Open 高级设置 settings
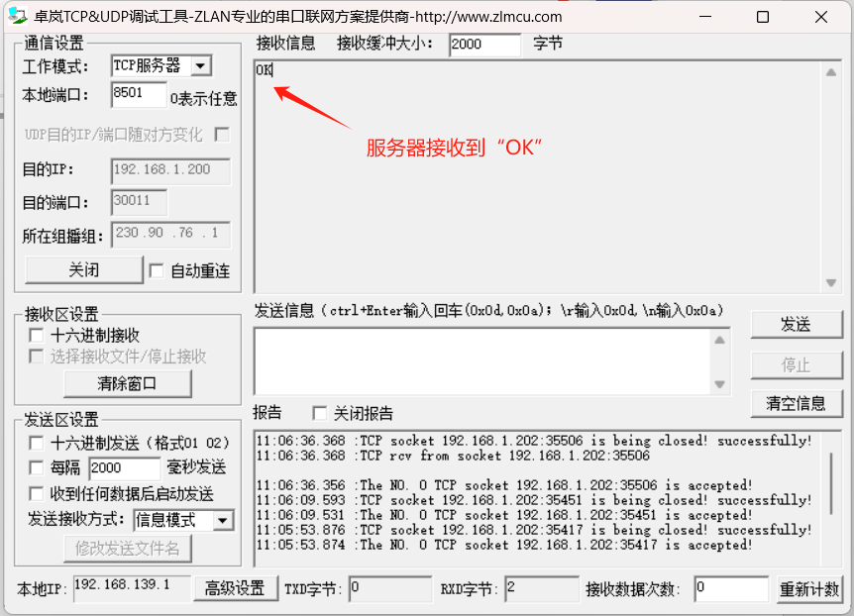The width and height of the screenshot is (854, 616). 235,588
